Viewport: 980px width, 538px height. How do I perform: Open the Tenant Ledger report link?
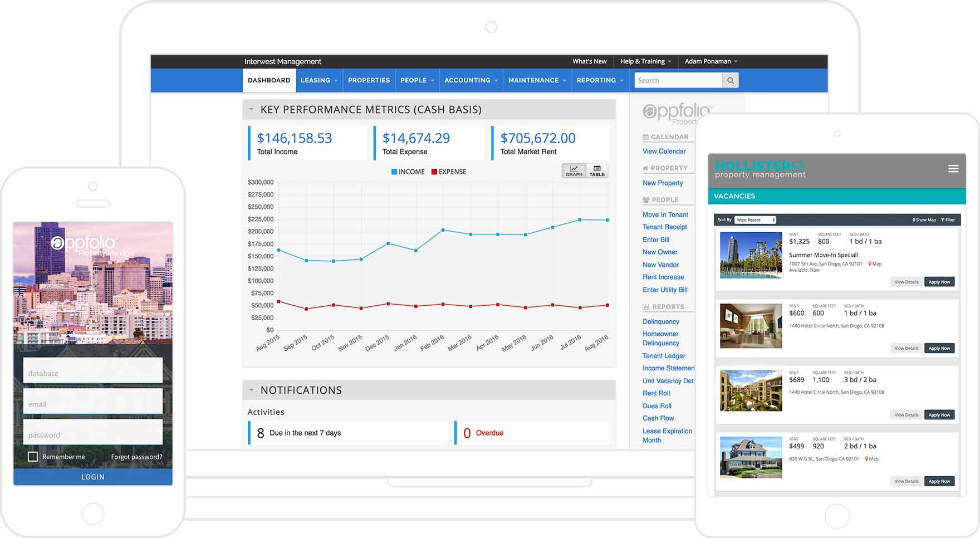664,356
